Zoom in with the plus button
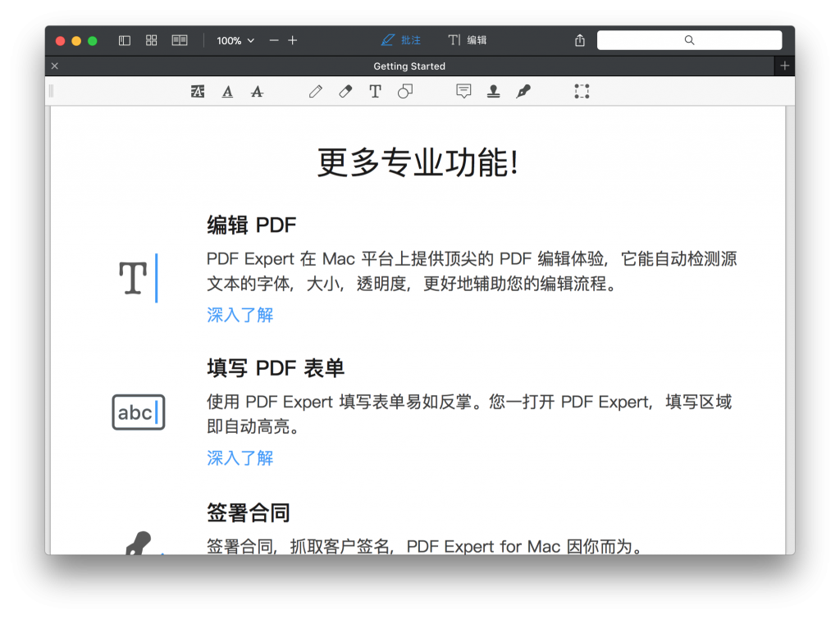 point(293,41)
